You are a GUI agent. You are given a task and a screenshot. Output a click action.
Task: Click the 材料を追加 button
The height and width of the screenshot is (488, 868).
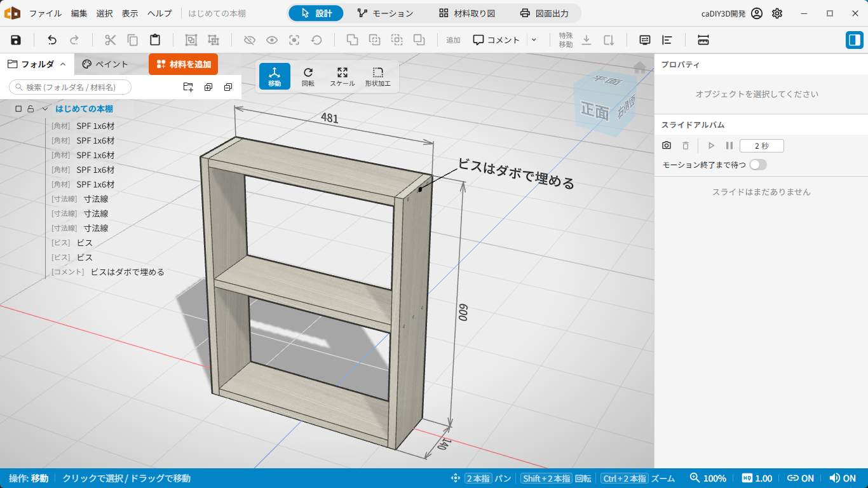pyautogui.click(x=183, y=64)
